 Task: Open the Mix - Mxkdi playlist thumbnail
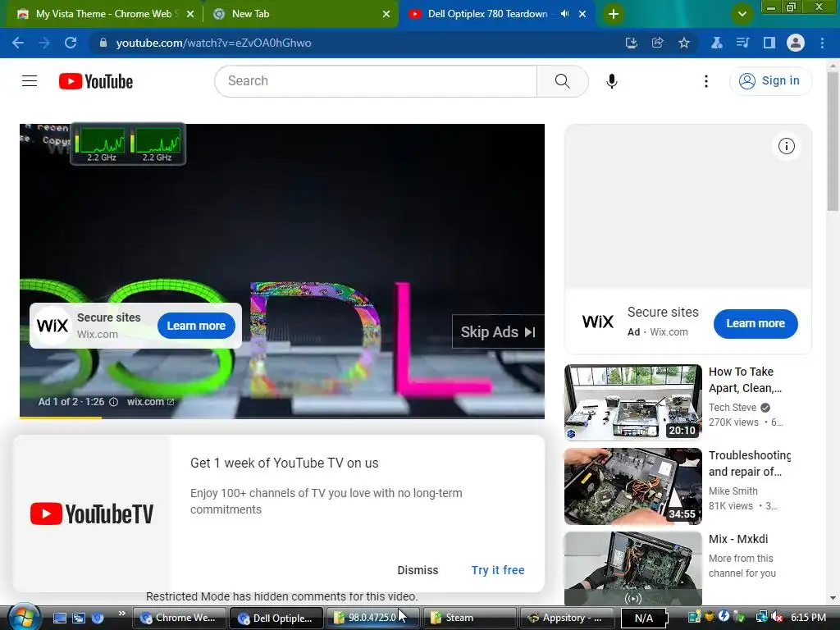(632, 569)
